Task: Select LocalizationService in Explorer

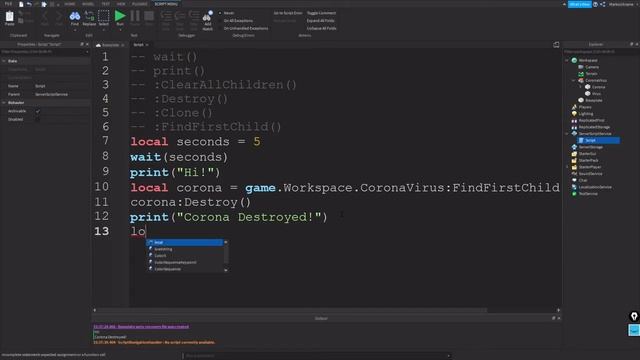Action: click(591, 187)
